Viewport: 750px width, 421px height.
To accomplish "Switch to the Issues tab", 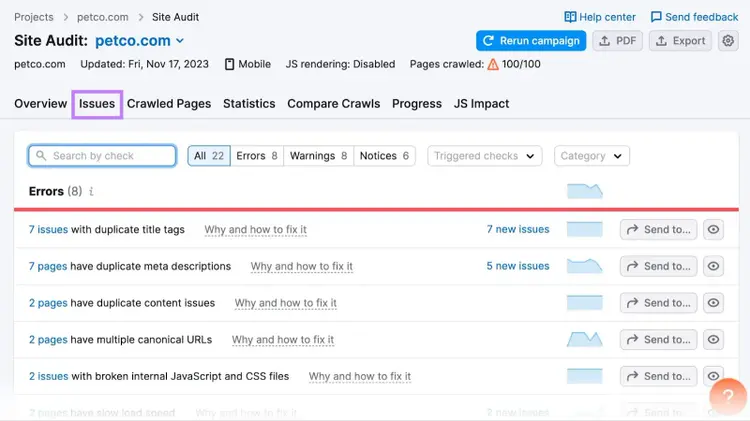I will tap(97, 104).
